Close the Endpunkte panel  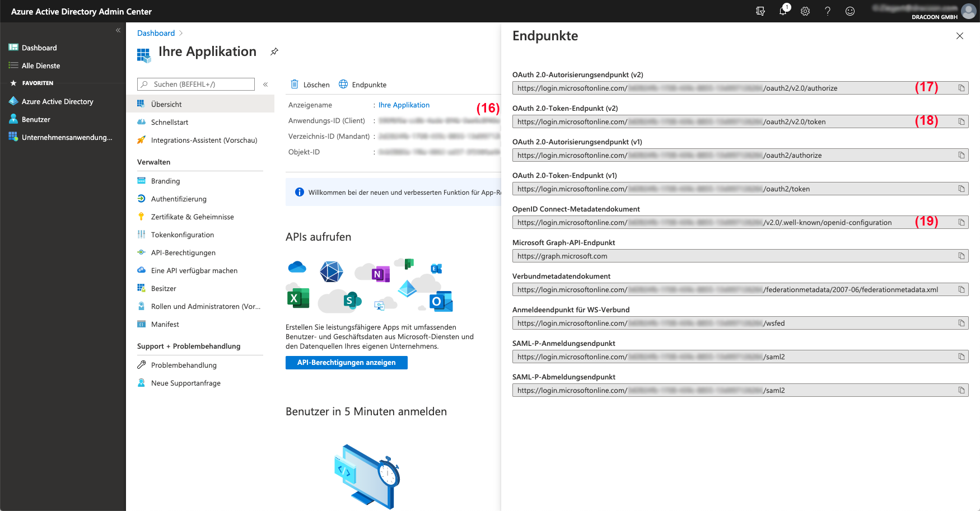(x=960, y=36)
